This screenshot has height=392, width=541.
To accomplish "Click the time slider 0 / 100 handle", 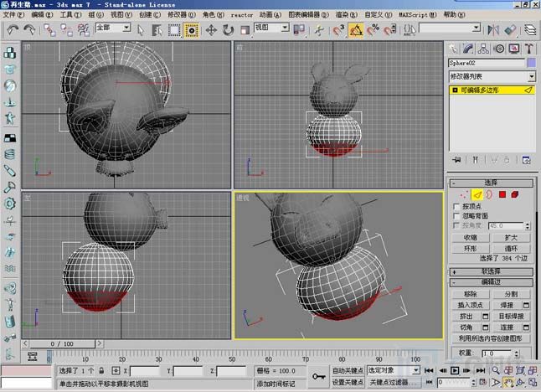I will click(62, 343).
